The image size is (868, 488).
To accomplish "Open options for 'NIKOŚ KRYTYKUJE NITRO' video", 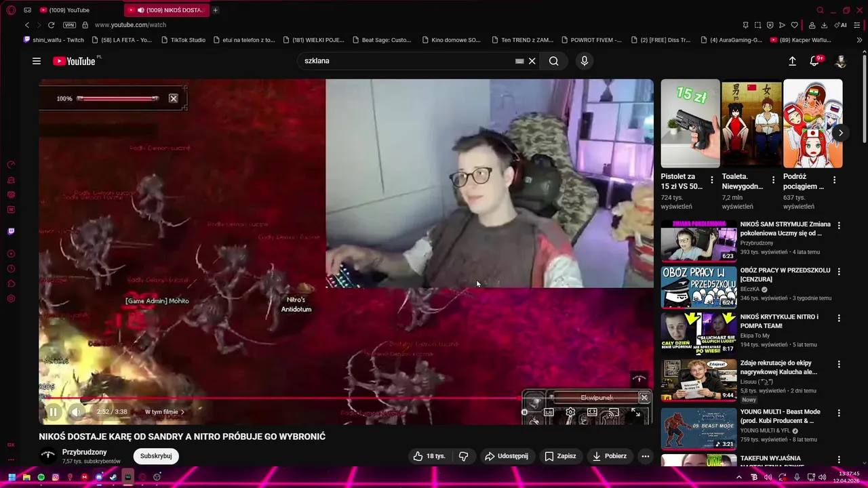I will [x=839, y=318].
